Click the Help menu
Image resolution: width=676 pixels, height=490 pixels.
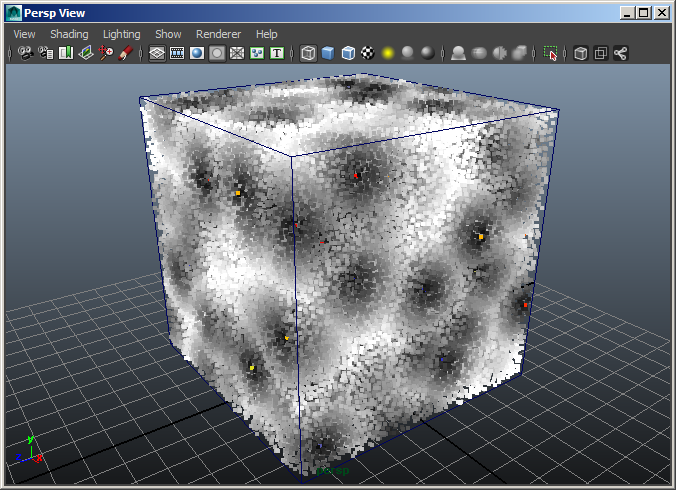click(x=267, y=34)
